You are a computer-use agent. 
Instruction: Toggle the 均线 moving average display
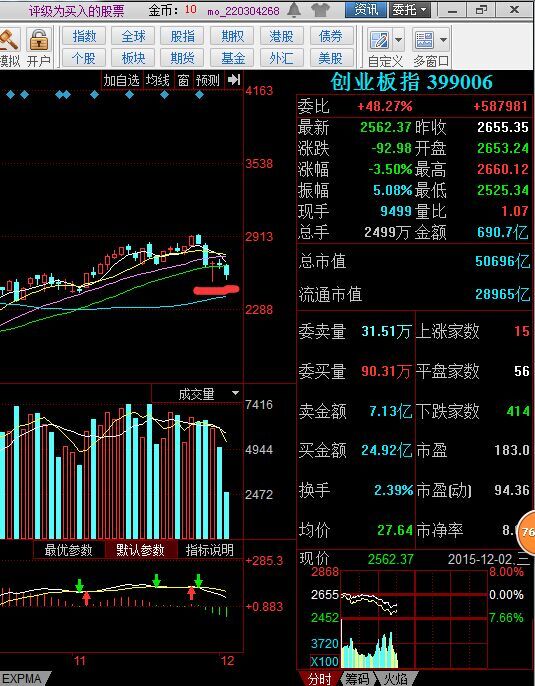(157, 80)
